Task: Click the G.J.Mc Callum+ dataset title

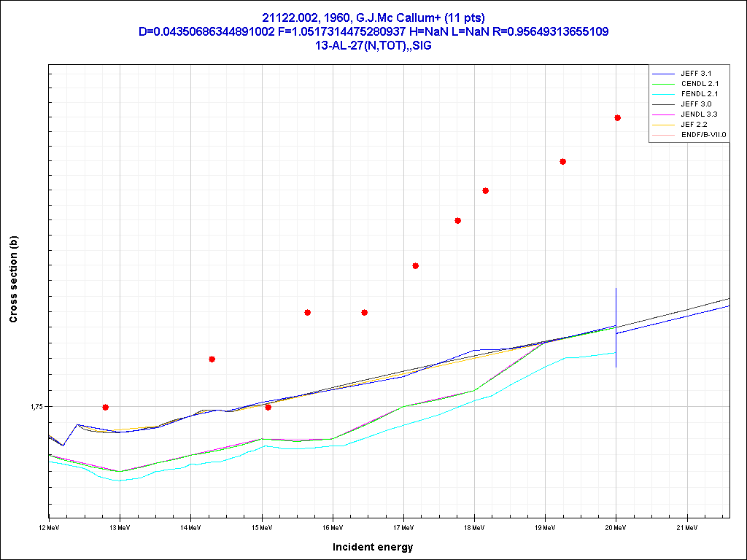Action: click(373, 17)
